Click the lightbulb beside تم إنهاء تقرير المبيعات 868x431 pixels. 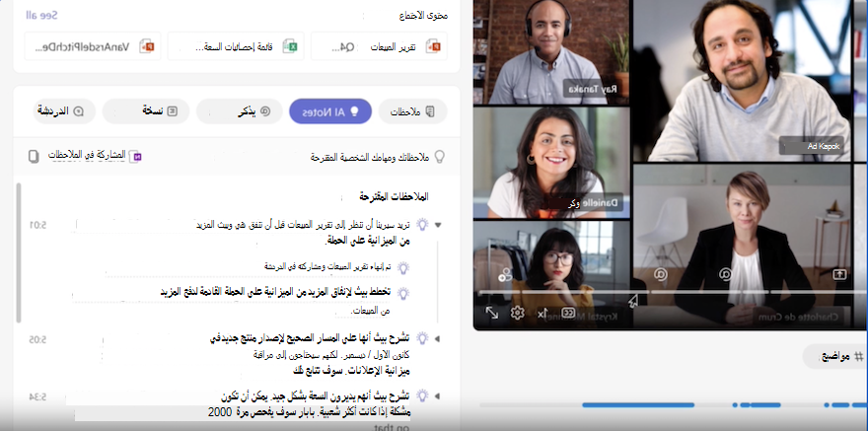pos(403,268)
